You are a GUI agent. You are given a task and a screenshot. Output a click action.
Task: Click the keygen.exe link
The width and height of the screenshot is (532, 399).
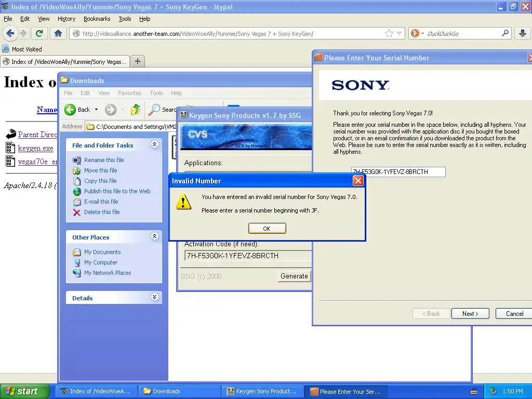click(35, 148)
